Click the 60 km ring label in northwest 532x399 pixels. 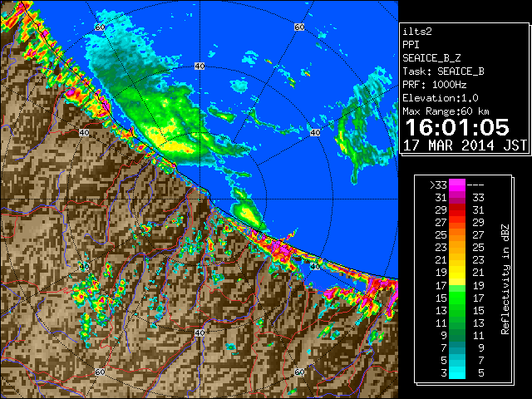coord(100,27)
